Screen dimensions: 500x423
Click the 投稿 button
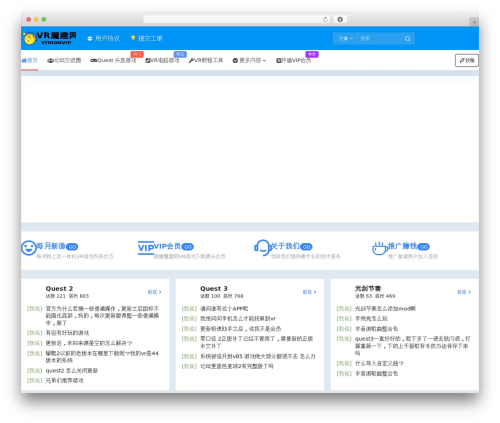[467, 60]
